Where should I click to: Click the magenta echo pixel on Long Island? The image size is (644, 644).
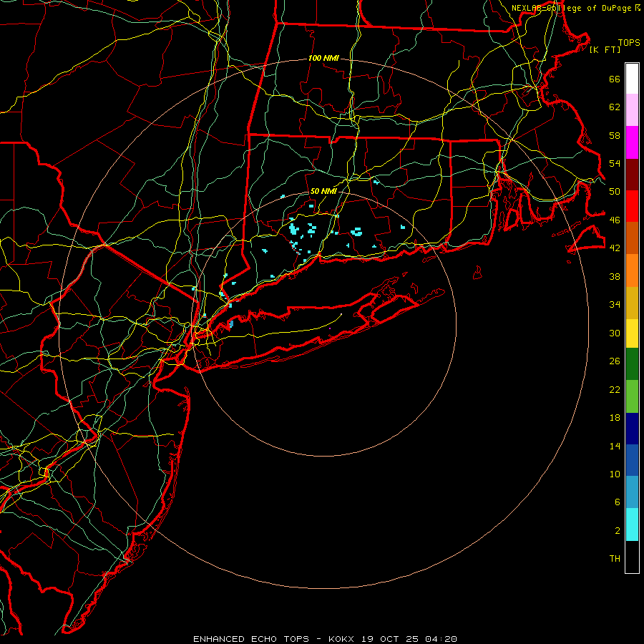[330, 328]
